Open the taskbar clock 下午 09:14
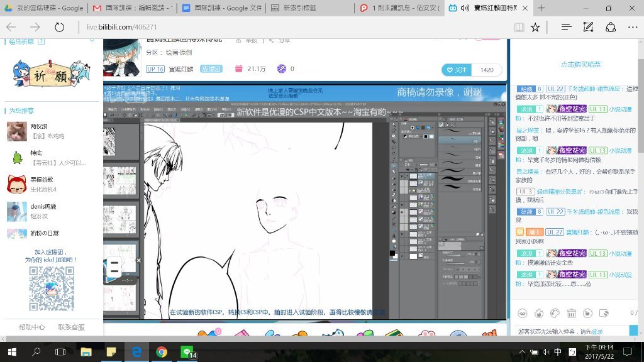644x362 pixels. (599, 352)
